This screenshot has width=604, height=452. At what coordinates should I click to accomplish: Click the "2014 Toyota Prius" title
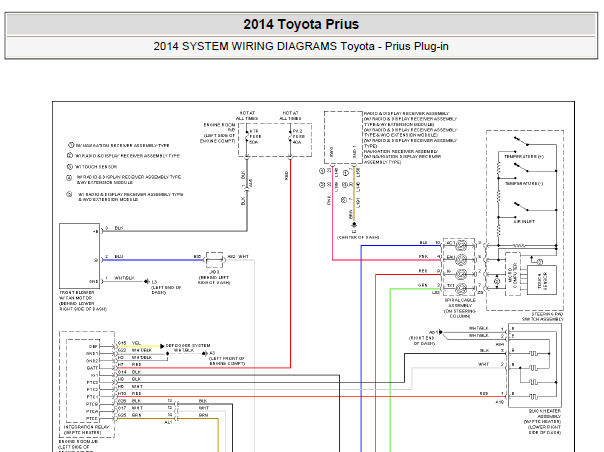click(x=301, y=24)
